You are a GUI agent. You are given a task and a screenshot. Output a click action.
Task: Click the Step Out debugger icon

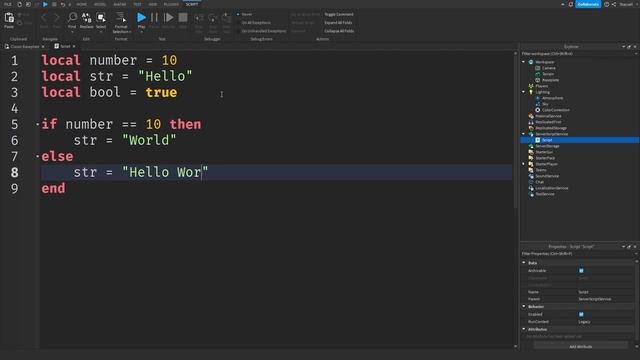point(227,18)
